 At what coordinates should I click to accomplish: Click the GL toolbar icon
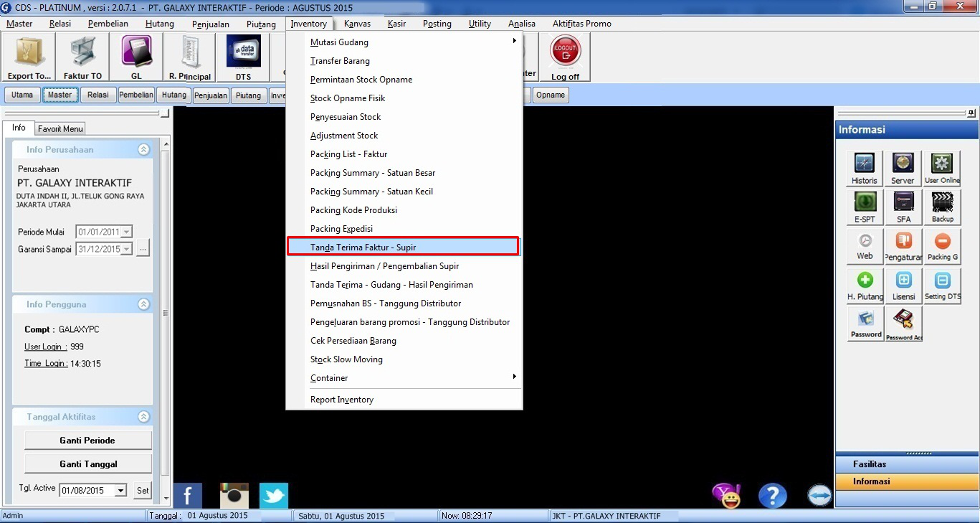pyautogui.click(x=136, y=57)
